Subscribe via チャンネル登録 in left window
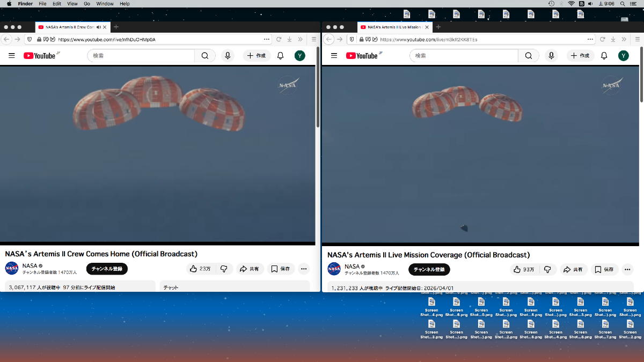This screenshot has height=362, width=644. pyautogui.click(x=107, y=269)
